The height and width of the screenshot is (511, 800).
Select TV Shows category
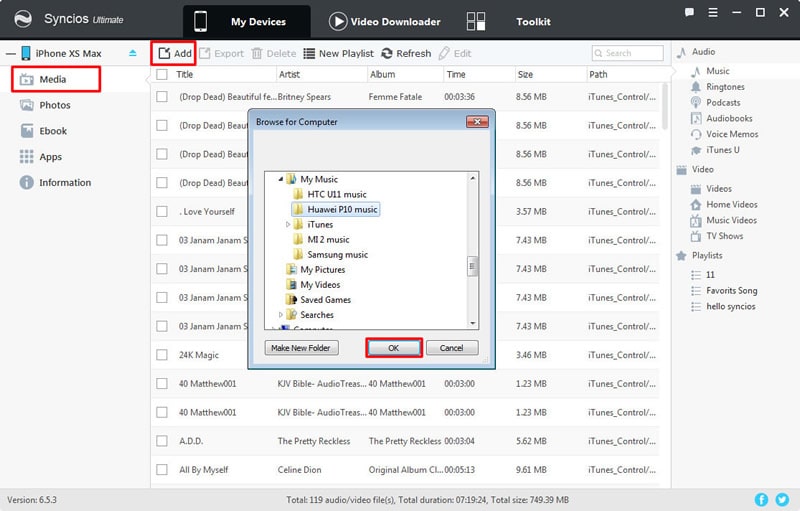717,236
